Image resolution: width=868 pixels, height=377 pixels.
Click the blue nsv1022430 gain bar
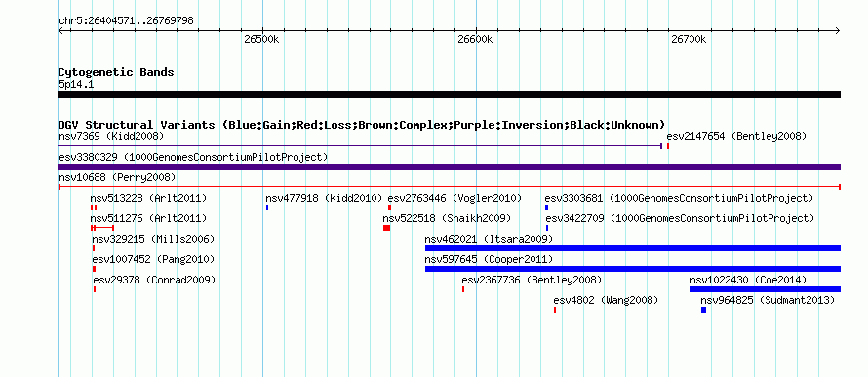[x=766, y=289]
